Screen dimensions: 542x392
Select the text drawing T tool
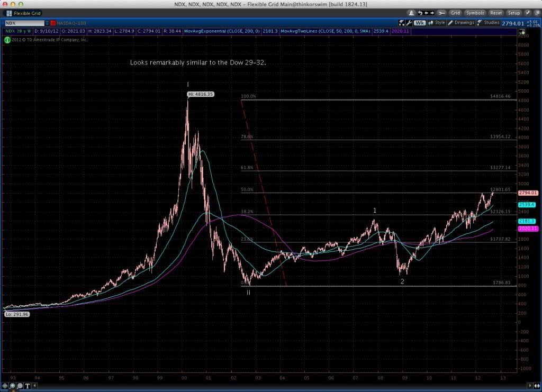[x=28, y=386]
